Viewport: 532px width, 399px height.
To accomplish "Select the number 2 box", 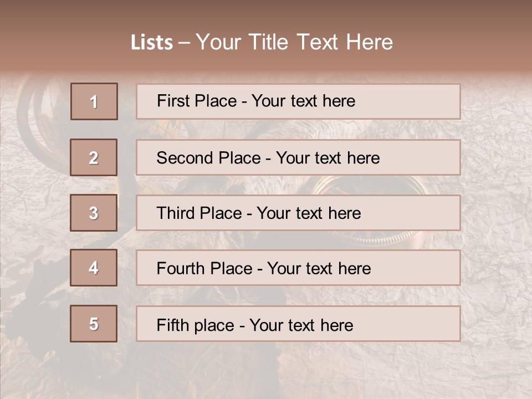I will tap(94, 157).
